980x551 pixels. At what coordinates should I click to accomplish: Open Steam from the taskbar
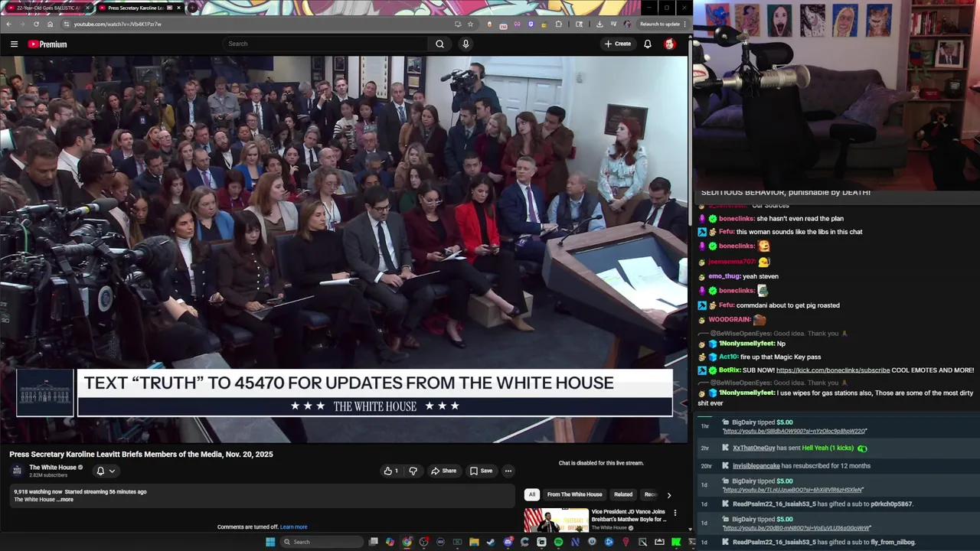click(491, 542)
